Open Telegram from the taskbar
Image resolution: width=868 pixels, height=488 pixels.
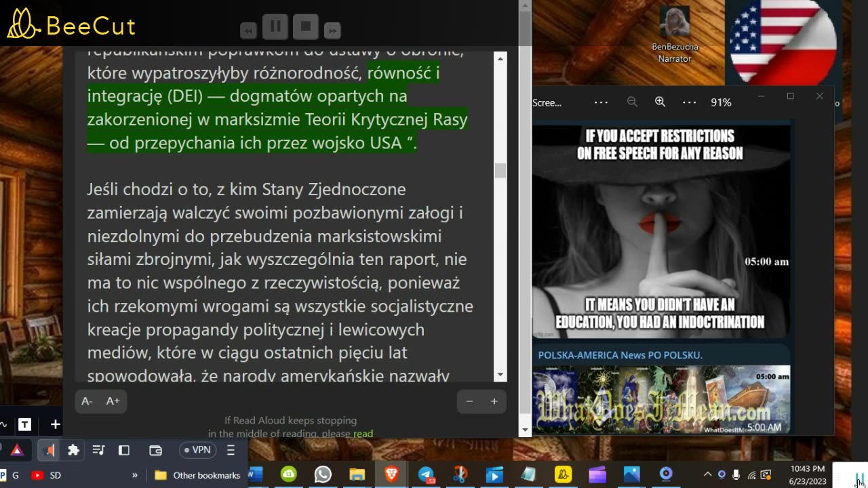426,474
